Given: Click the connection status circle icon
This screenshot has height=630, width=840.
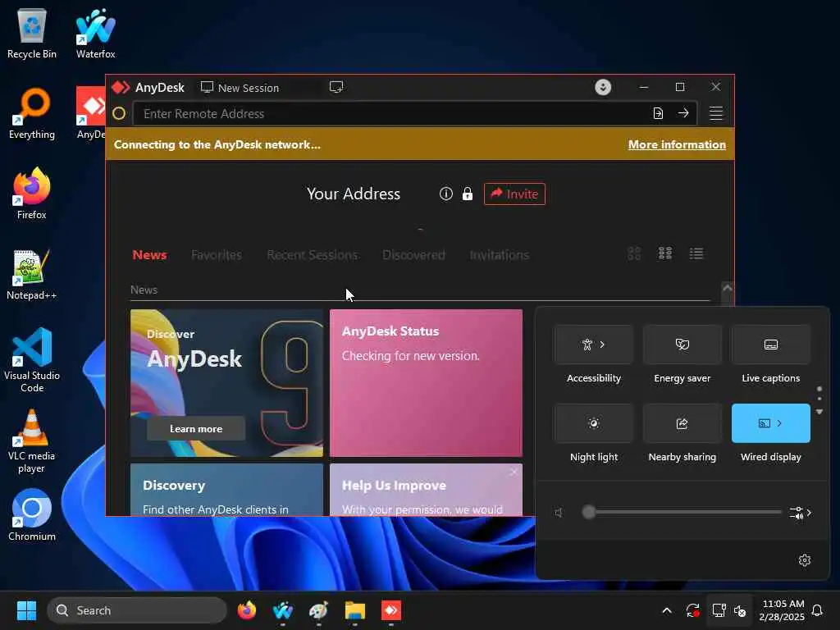Looking at the screenshot, I should [x=119, y=113].
